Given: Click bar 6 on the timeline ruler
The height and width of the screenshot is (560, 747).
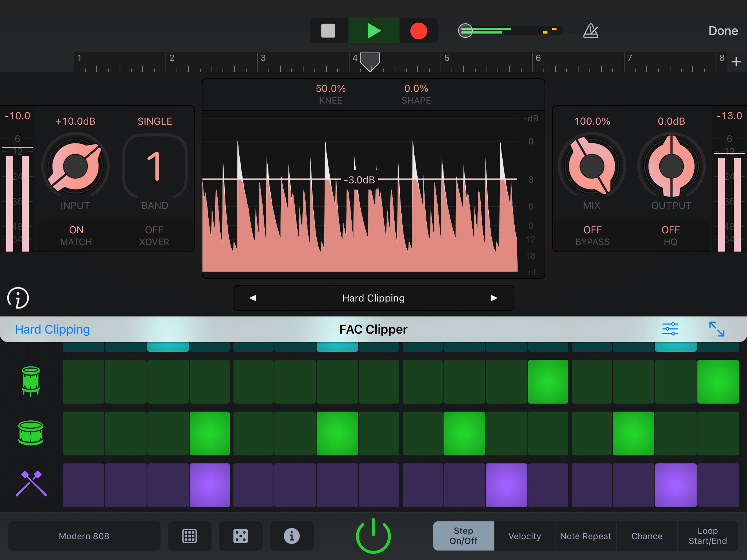Looking at the screenshot, I should coord(538,58).
